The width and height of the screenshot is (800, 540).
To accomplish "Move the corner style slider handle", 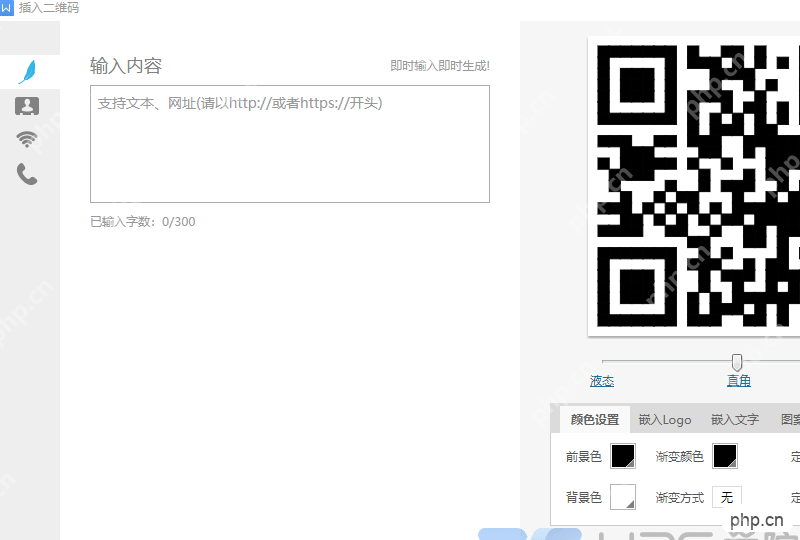I will 736,362.
